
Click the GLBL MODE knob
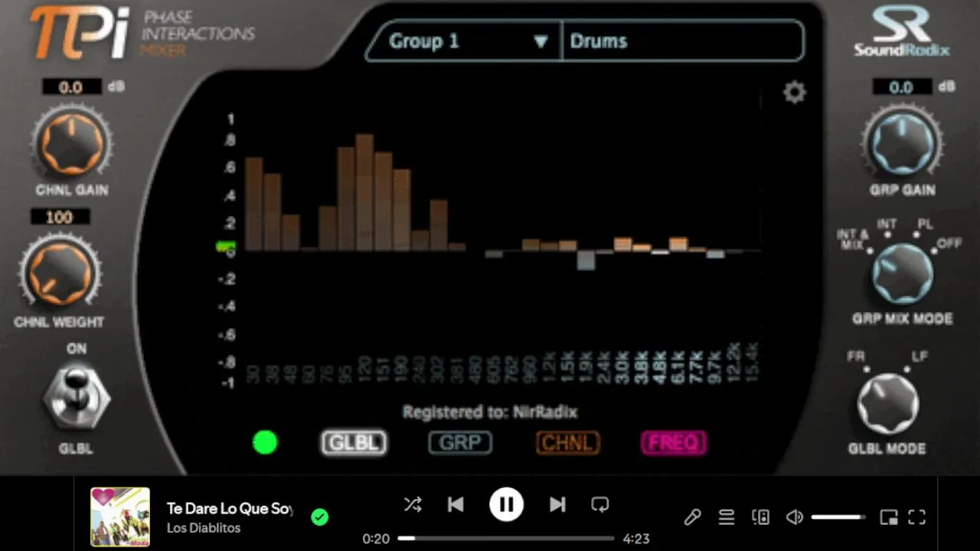coord(887,404)
